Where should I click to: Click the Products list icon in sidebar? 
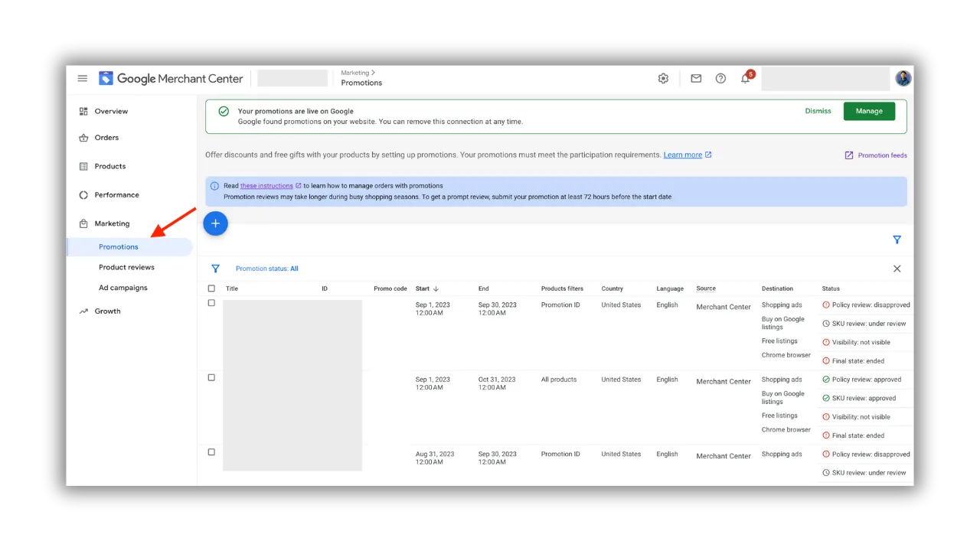point(83,166)
